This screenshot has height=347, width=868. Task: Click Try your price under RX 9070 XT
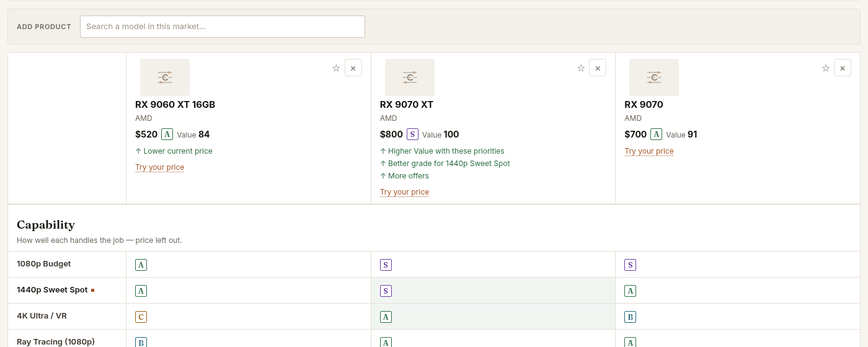(x=404, y=192)
